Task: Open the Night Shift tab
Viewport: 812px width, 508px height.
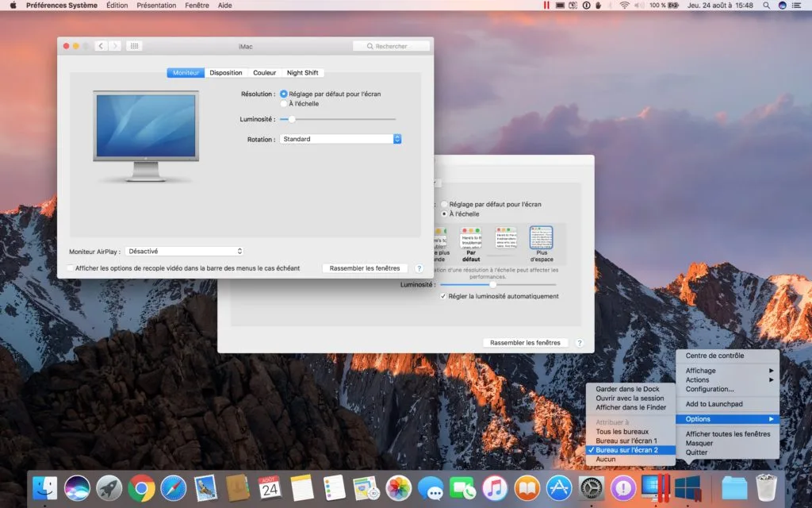Action: [x=303, y=71]
